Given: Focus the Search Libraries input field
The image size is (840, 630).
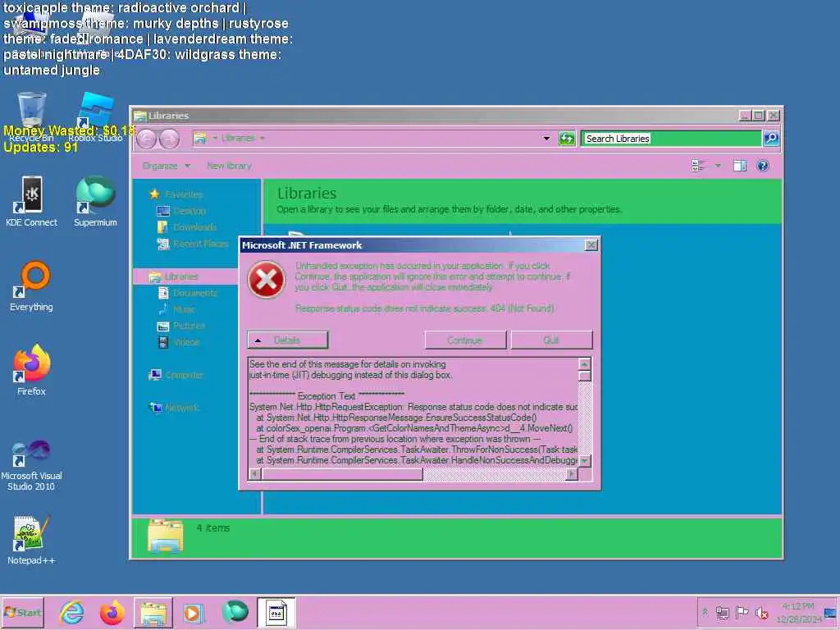Looking at the screenshot, I should click(672, 139).
